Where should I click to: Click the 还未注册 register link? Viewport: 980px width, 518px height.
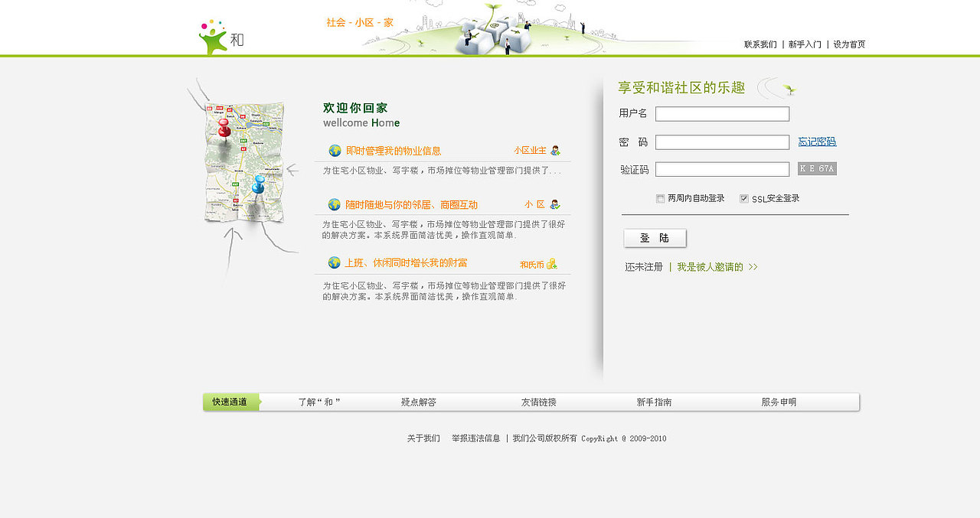644,267
